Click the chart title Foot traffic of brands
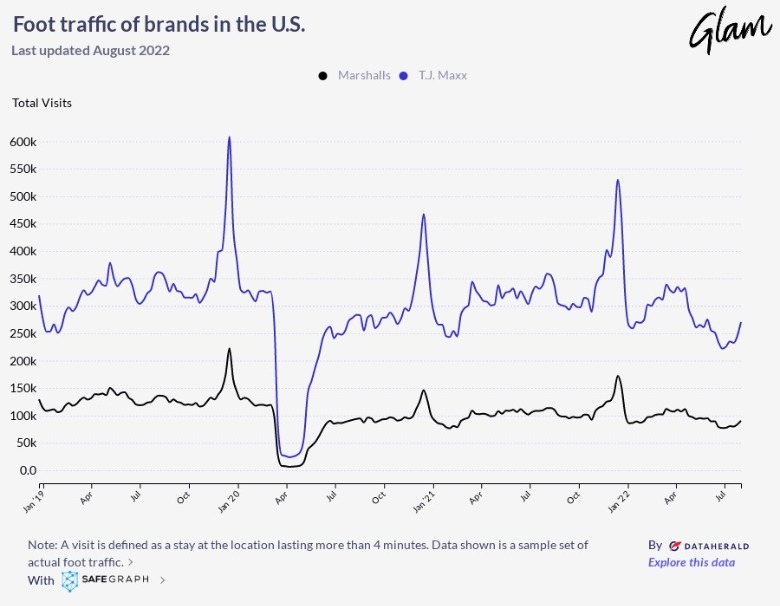This screenshot has width=780, height=606. (159, 24)
